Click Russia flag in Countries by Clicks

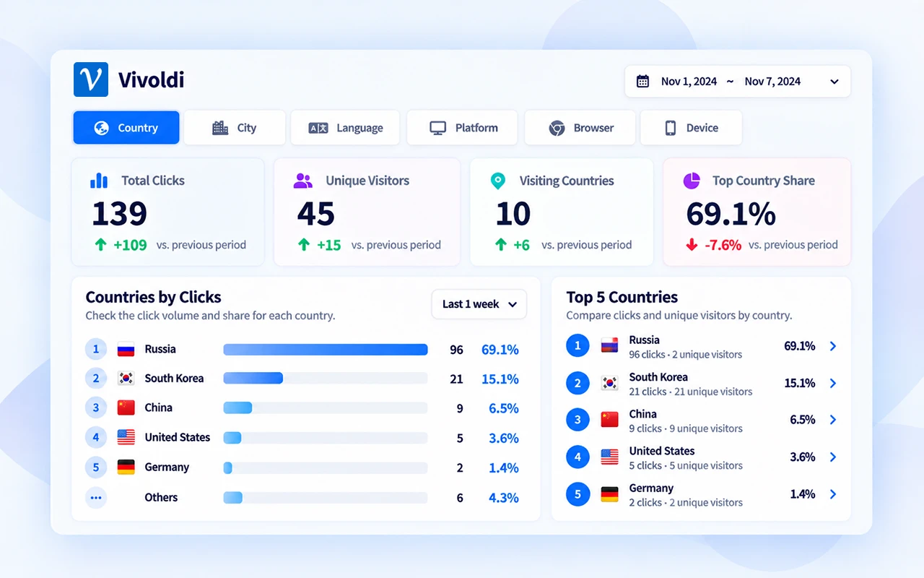126,350
